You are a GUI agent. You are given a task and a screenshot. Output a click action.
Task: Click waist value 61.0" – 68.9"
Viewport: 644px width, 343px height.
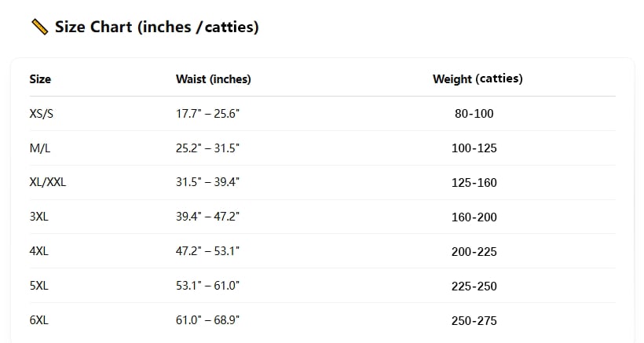207,320
